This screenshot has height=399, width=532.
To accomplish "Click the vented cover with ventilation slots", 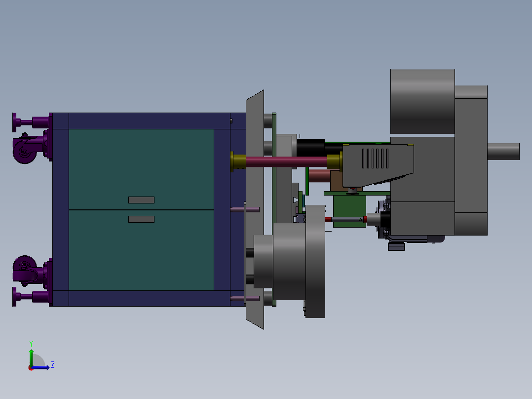I will (x=378, y=165).
